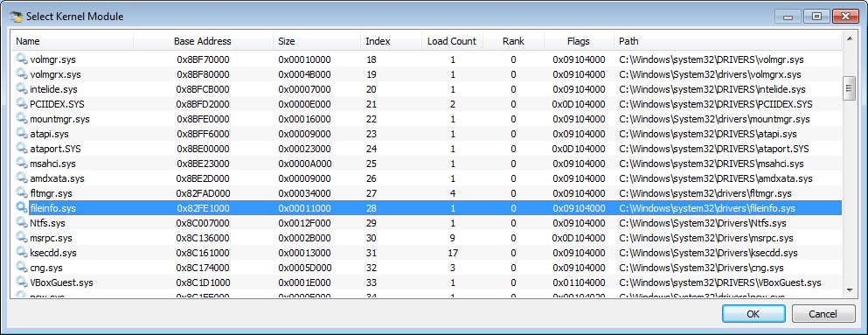Viewport: 868px width, 335px height.
Task: Click size value 0x0004B000
Action: point(304,74)
